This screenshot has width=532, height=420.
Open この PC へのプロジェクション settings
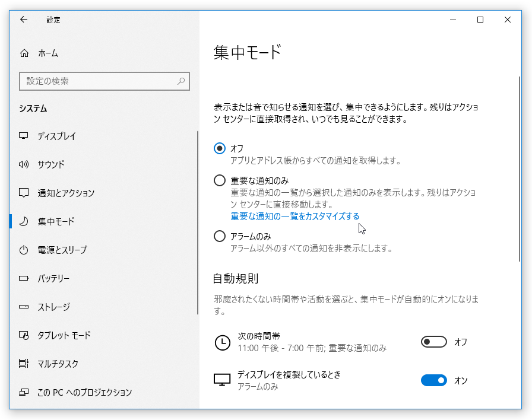click(103, 392)
